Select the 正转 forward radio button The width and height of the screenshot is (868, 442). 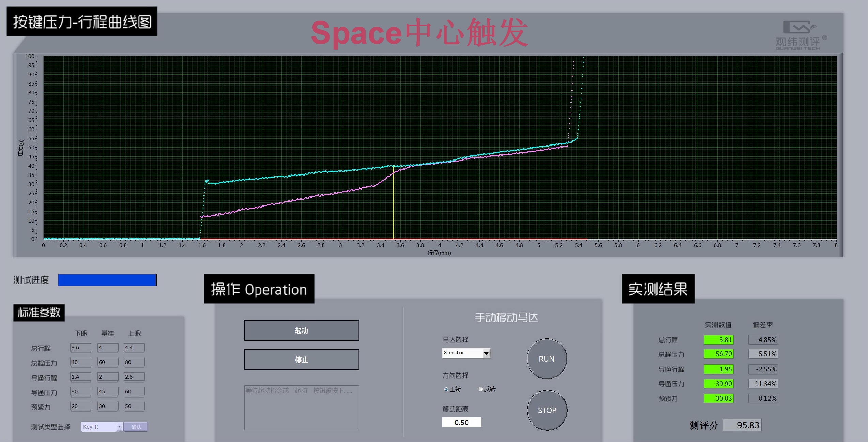pyautogui.click(x=446, y=389)
